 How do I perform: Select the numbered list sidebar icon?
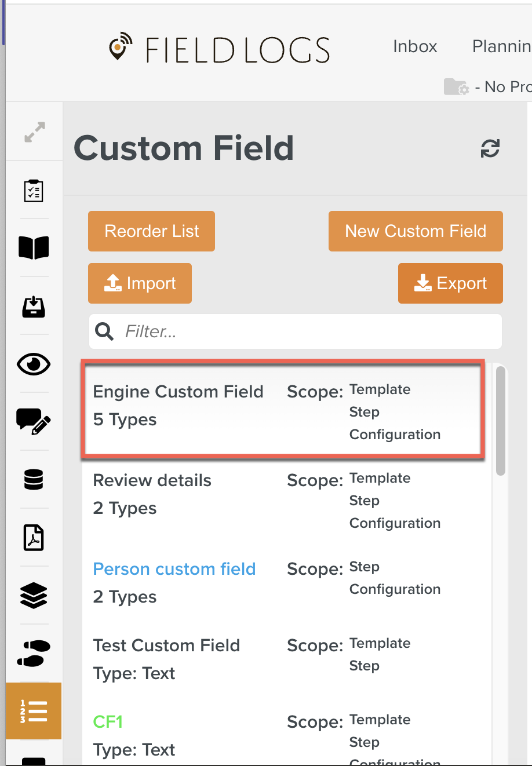(x=34, y=711)
